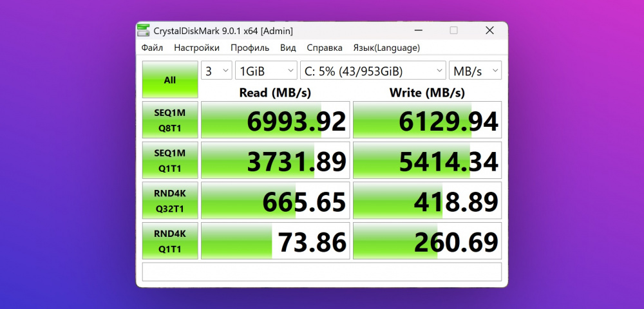Start the SEQ1M Q1T1 test
The height and width of the screenshot is (309, 644).
pos(170,160)
